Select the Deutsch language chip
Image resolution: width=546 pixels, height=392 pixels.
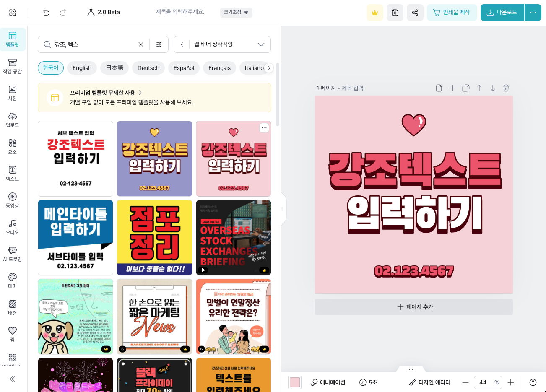point(148,68)
